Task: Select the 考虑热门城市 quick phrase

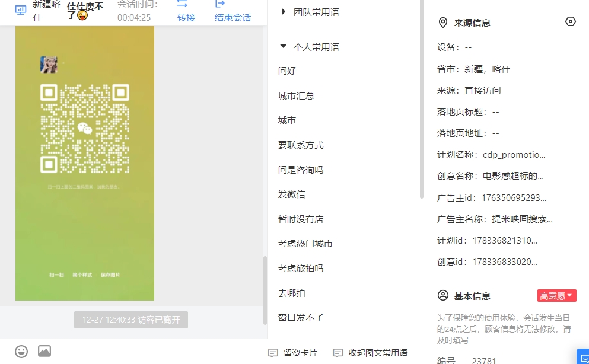Action: coord(305,244)
